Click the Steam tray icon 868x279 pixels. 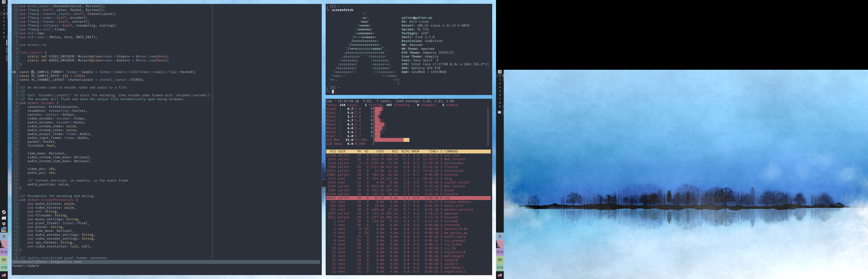(4, 212)
